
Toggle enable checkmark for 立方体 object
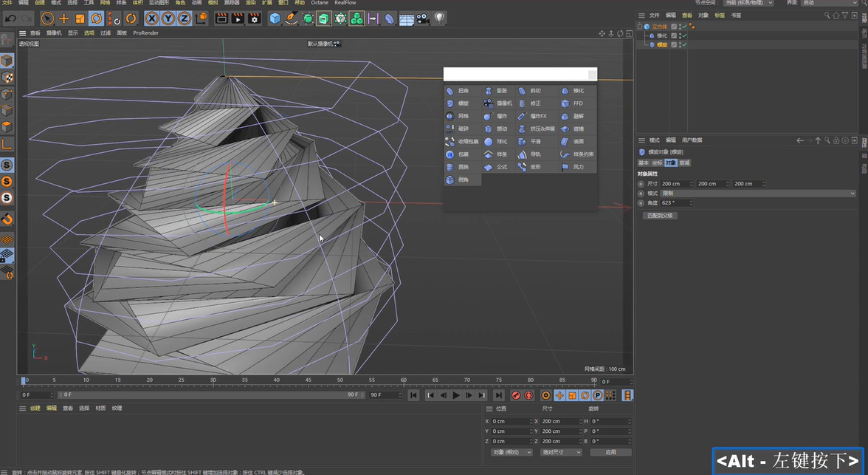684,27
